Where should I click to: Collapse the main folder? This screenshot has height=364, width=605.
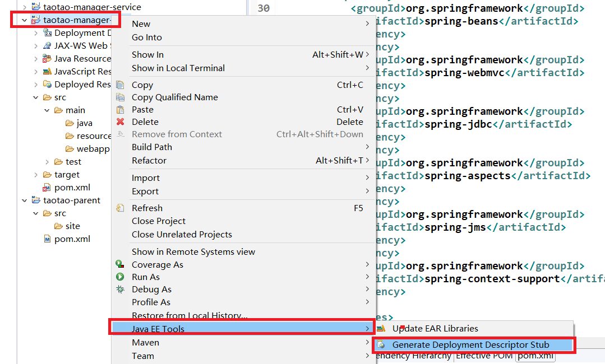[47, 110]
